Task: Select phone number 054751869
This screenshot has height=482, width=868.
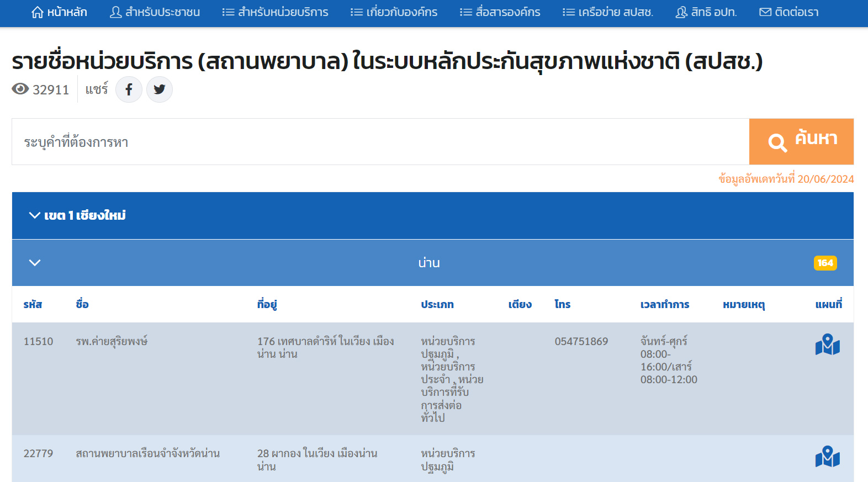Action: pyautogui.click(x=581, y=341)
